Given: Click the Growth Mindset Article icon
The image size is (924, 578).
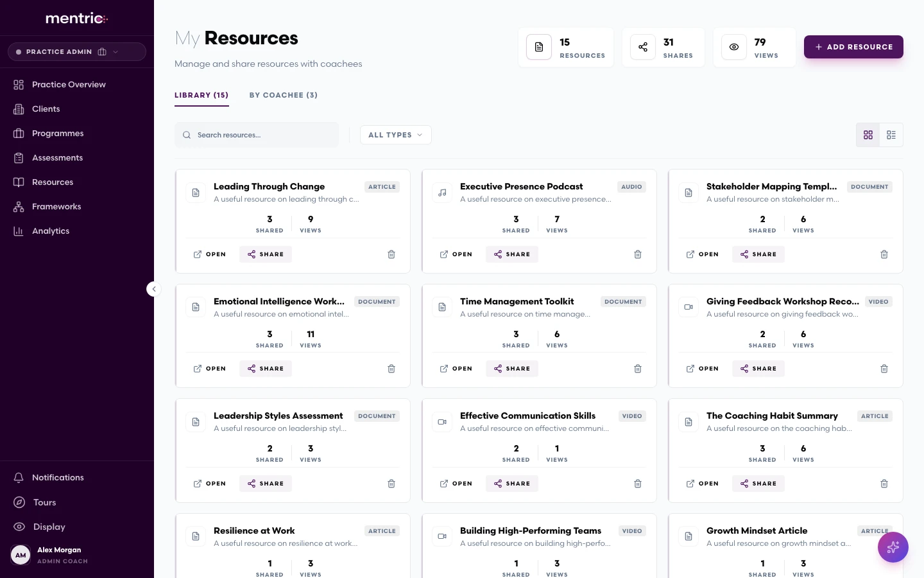Looking at the screenshot, I should pos(689,536).
